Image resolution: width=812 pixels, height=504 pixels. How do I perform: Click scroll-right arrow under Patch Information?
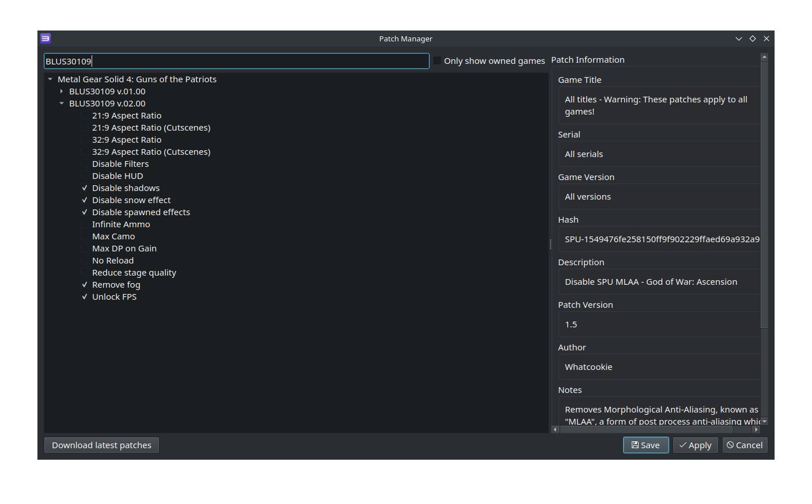point(756,429)
